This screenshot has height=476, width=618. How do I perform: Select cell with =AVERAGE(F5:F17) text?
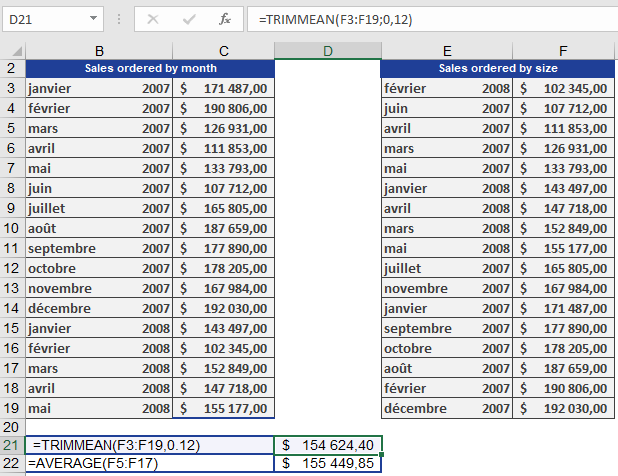click(x=150, y=463)
